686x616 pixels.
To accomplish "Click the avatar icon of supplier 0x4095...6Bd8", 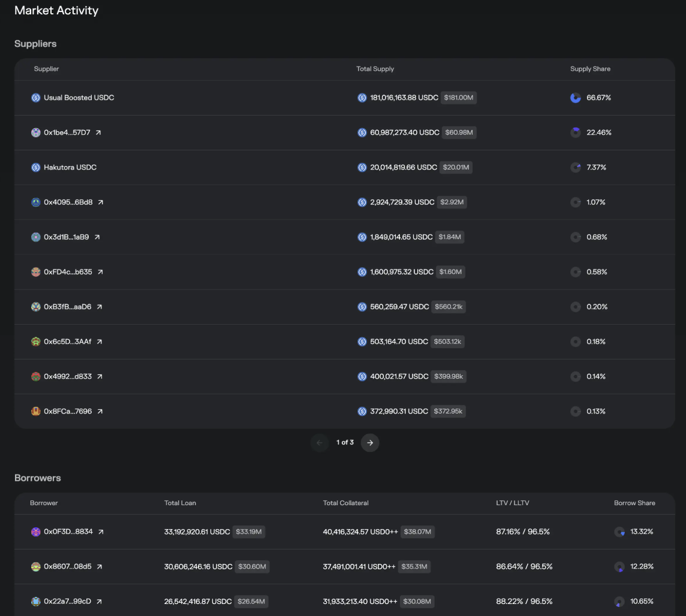I will [x=36, y=203].
